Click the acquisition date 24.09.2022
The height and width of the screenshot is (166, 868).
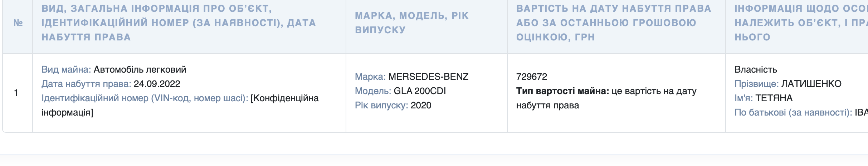coord(157,84)
